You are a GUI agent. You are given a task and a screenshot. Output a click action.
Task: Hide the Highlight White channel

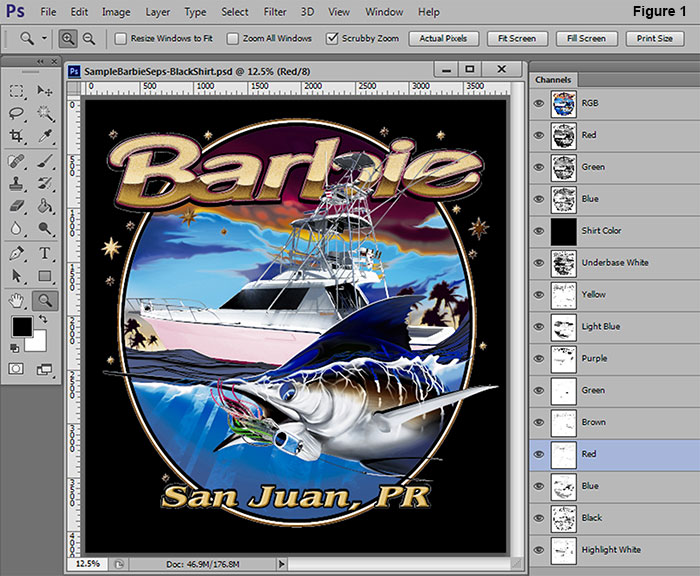539,550
